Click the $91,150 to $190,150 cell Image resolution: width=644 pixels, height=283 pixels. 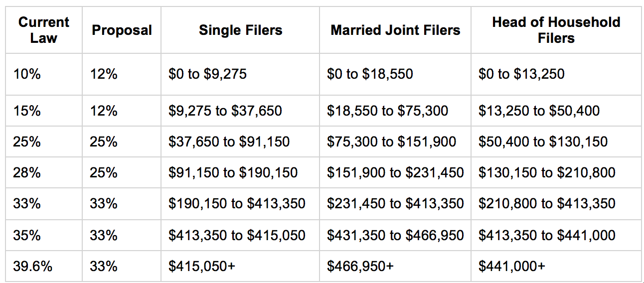click(x=240, y=172)
